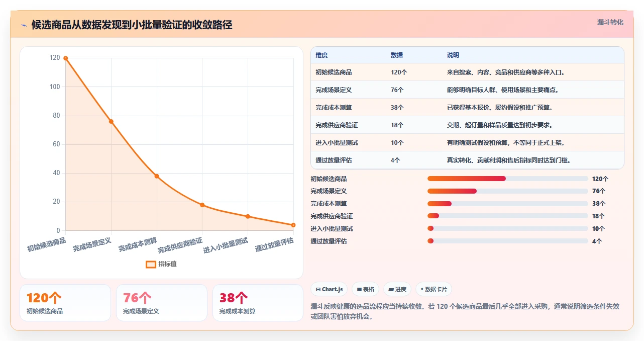The image size is (644, 341).
Task: Click the 维度 column header
Action: (321, 55)
